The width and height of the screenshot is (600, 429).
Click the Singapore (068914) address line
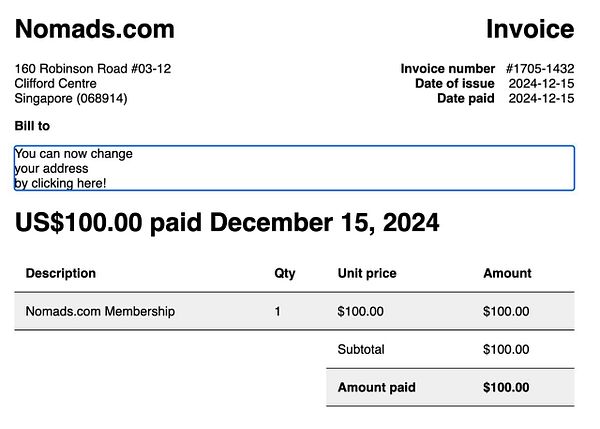click(71, 98)
